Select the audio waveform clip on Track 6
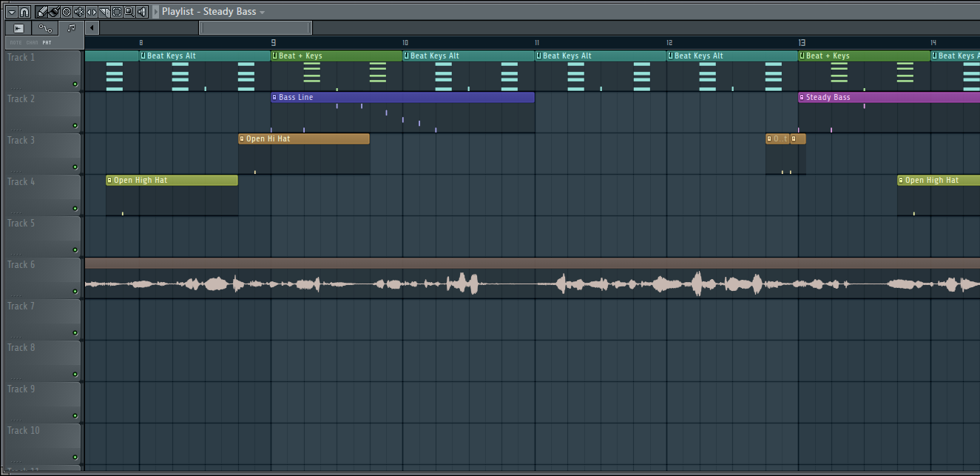Screen dimensions: 980x476 pos(533,278)
